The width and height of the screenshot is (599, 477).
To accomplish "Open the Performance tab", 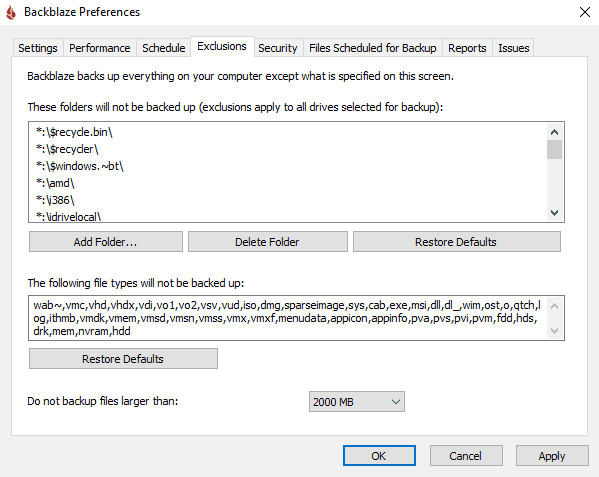I will point(100,48).
